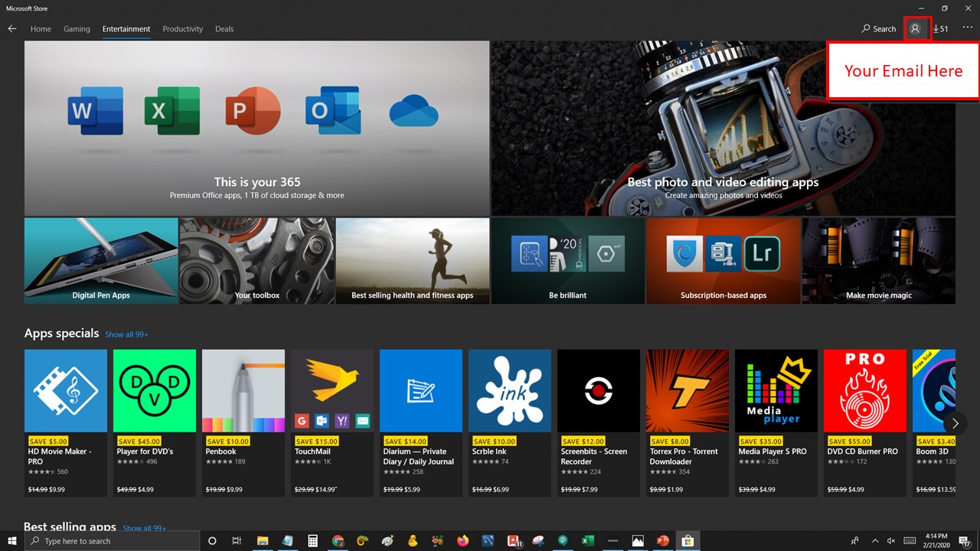
Task: Open the Subscription-based apps collection
Action: [724, 261]
